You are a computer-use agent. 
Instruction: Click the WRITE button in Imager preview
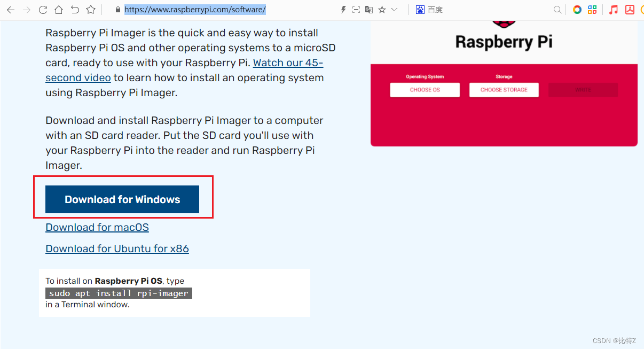pos(583,90)
